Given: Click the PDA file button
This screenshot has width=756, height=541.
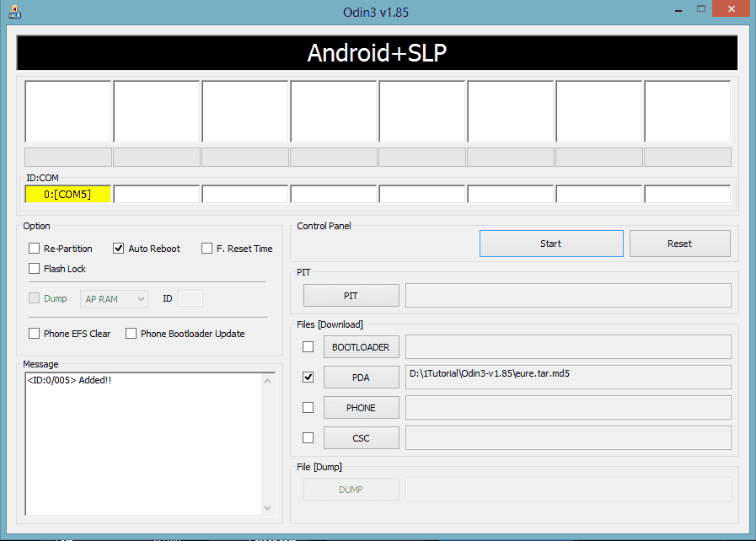Looking at the screenshot, I should click(x=361, y=378).
